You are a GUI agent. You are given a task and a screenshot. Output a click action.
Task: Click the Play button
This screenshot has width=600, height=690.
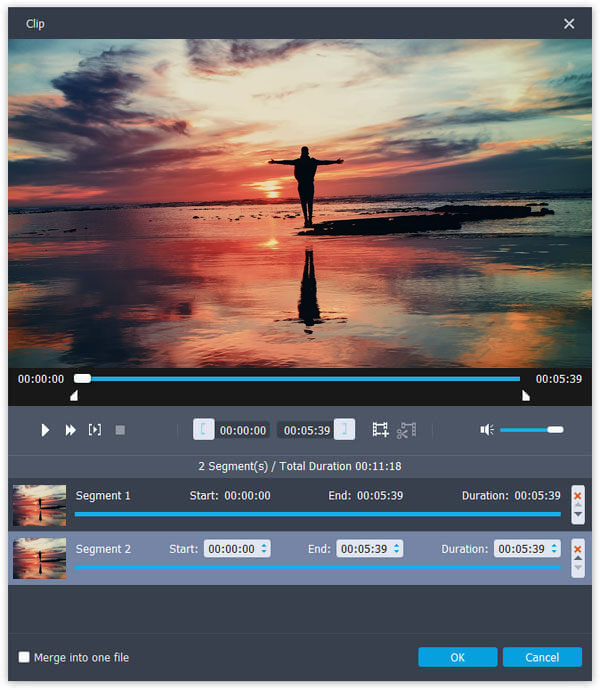(x=45, y=430)
